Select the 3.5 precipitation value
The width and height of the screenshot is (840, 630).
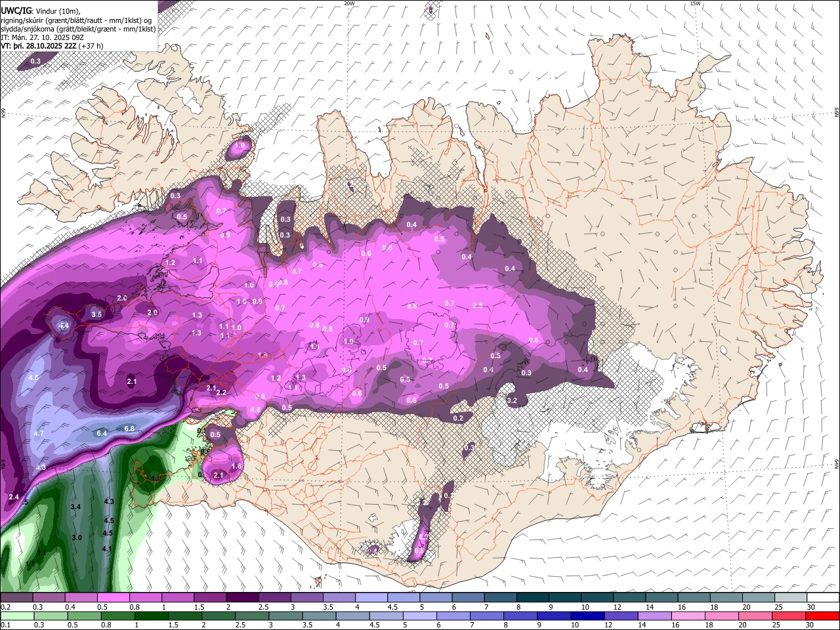pyautogui.click(x=96, y=314)
